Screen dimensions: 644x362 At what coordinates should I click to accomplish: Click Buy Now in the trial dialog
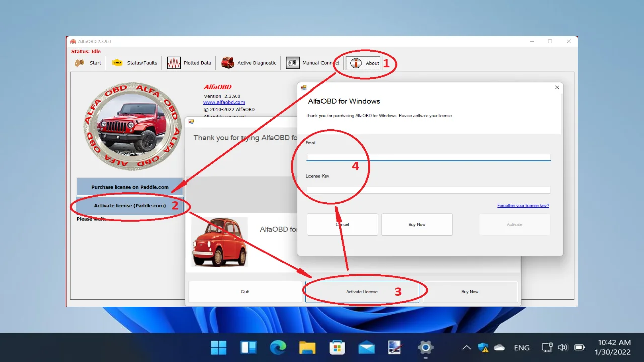pos(470,292)
